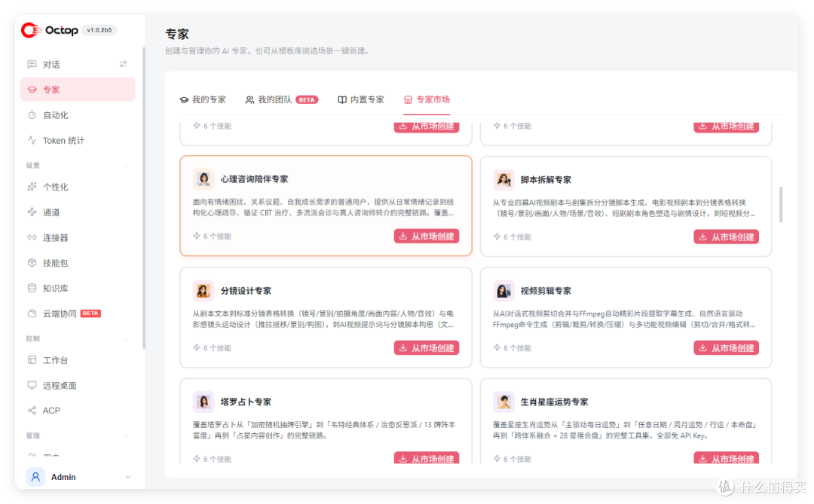Viewport: 814px width, 504px height.
Task: Click the 脚本拆解专家 avatar thumbnail
Action: pyautogui.click(x=503, y=179)
